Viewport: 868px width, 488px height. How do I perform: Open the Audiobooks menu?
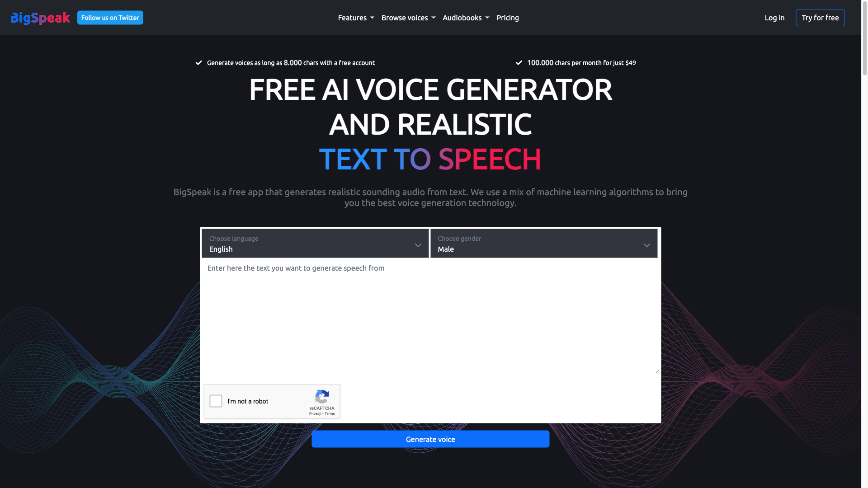click(x=466, y=17)
